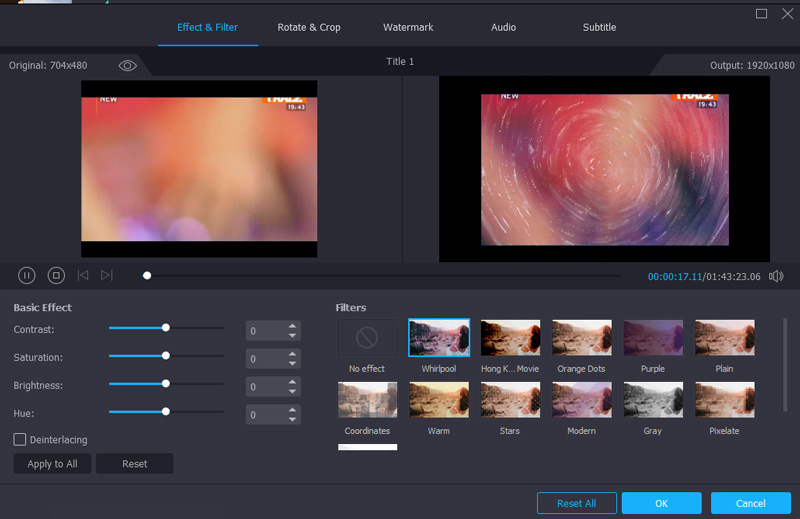Image resolution: width=800 pixels, height=519 pixels.
Task: Step to next frame
Action: click(107, 275)
